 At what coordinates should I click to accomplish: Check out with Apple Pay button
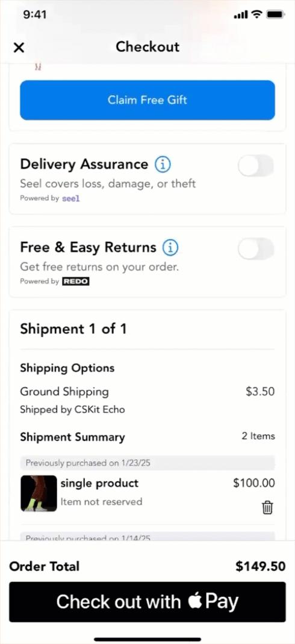coord(147,602)
